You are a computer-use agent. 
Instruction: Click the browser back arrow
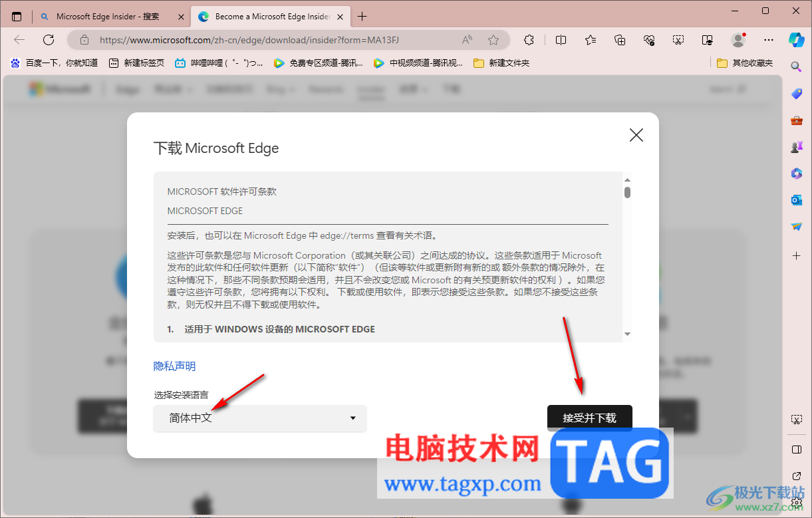[x=19, y=40]
